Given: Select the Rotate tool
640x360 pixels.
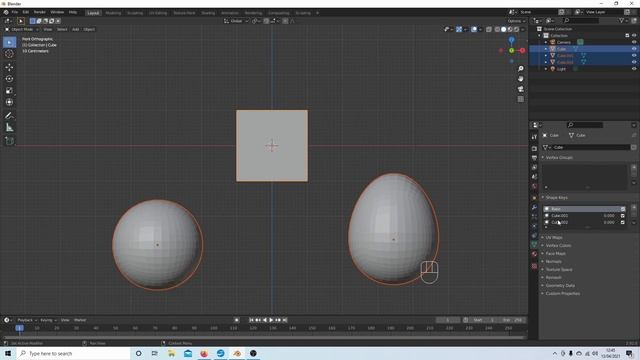Looking at the screenshot, I should click(x=9, y=79).
